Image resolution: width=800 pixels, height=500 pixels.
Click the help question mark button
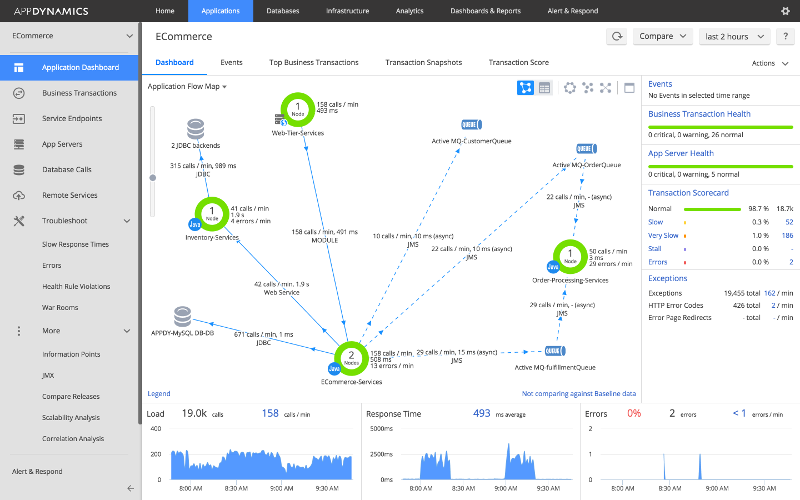[x=786, y=36]
